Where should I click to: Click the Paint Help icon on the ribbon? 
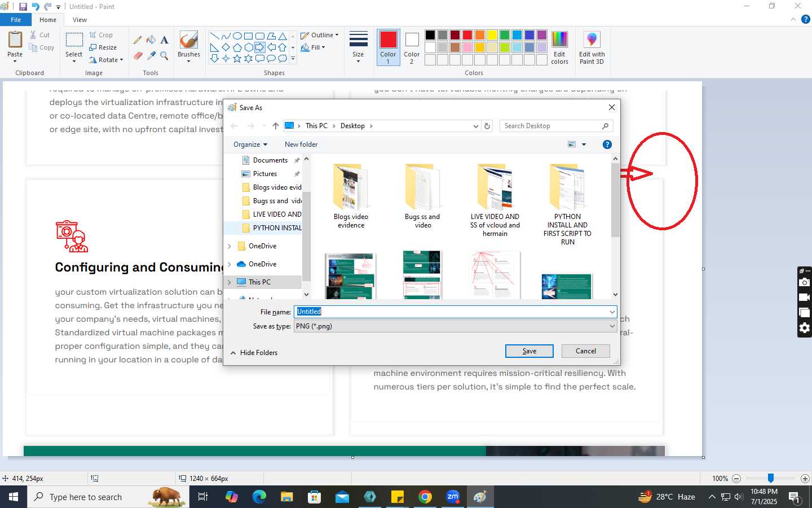coord(806,19)
